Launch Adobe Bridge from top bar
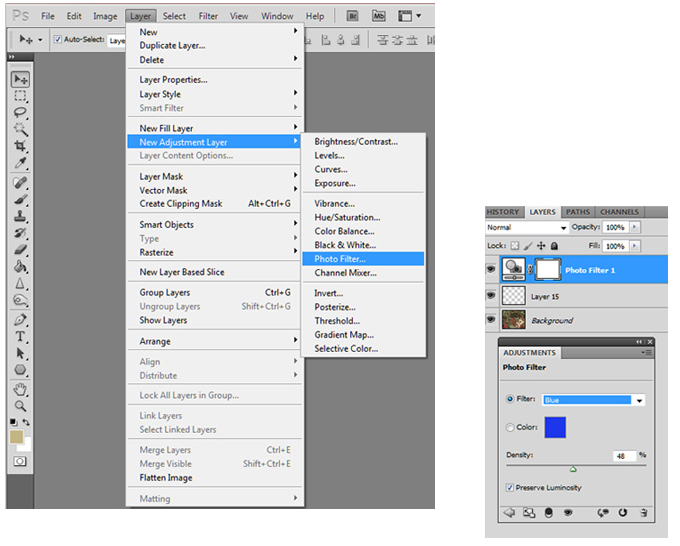This screenshot has height=546, width=680. coord(353,16)
